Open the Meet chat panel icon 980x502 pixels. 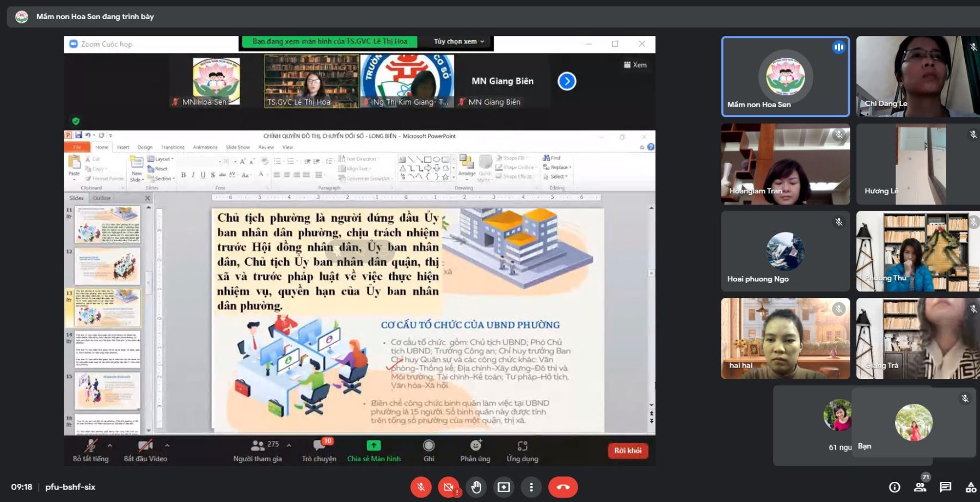tap(945, 487)
